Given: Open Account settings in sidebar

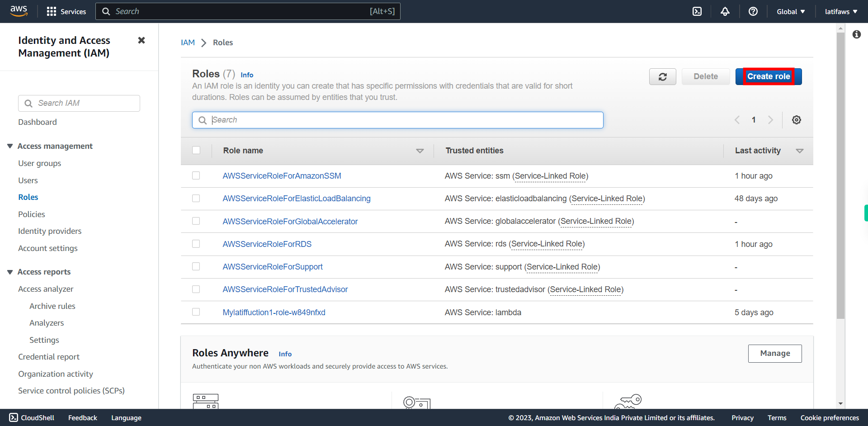Looking at the screenshot, I should point(48,248).
